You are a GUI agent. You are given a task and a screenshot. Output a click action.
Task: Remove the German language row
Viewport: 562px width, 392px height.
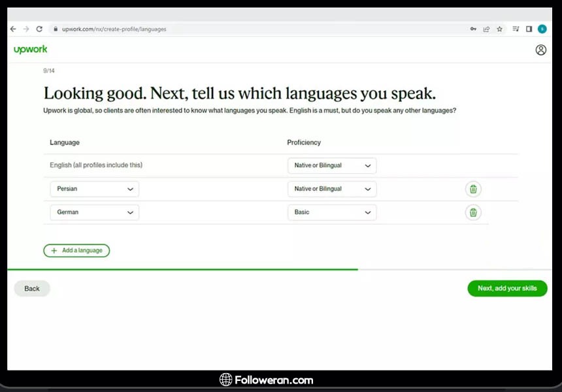coord(473,212)
